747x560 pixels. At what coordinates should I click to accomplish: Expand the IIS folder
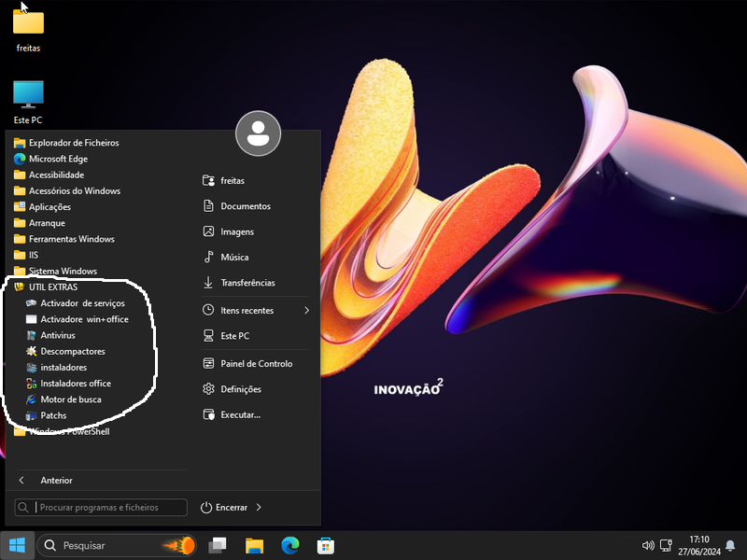click(26, 255)
